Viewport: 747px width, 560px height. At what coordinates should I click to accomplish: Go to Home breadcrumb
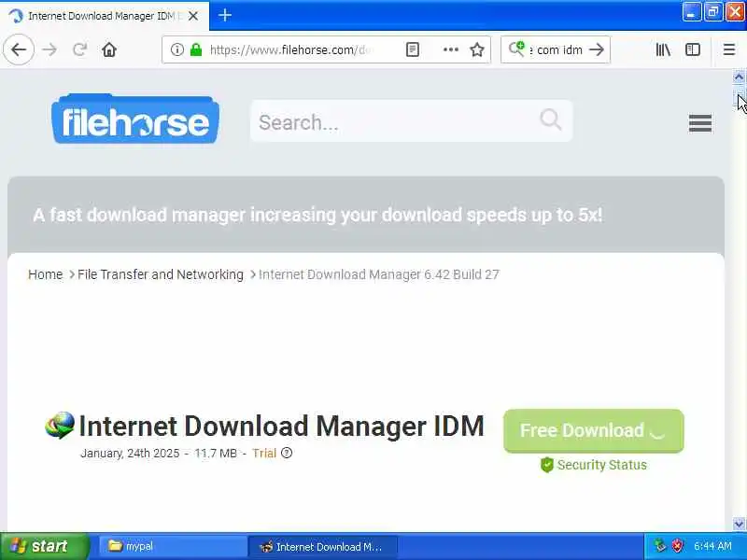(x=45, y=274)
